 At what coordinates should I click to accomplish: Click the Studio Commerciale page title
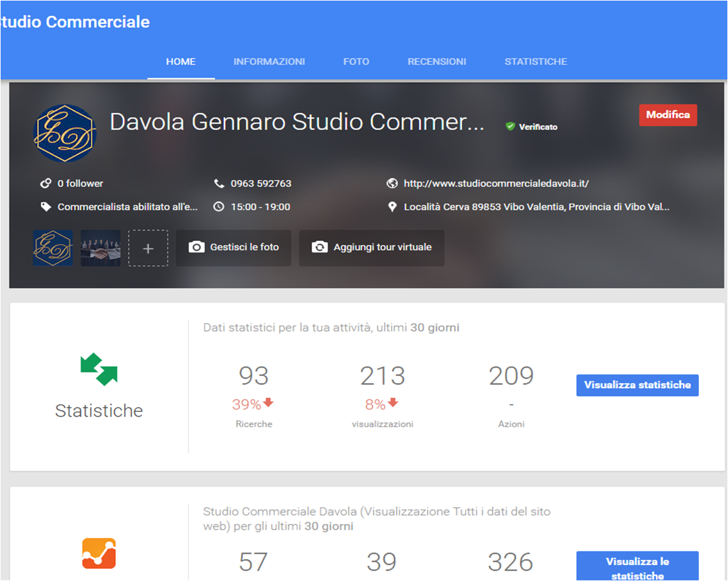coord(75,22)
